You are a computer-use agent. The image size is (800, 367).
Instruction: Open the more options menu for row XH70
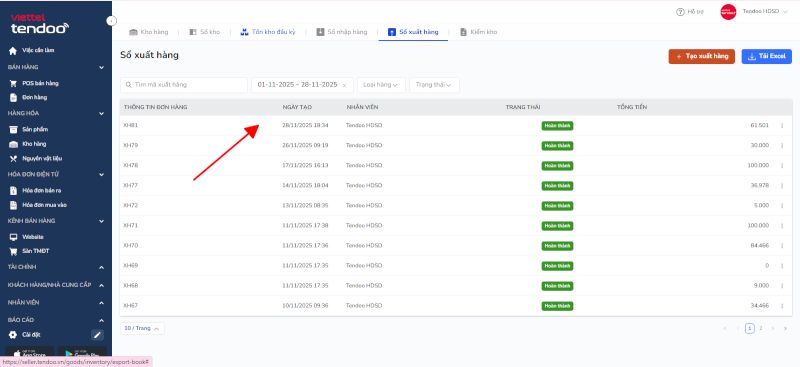tap(782, 246)
